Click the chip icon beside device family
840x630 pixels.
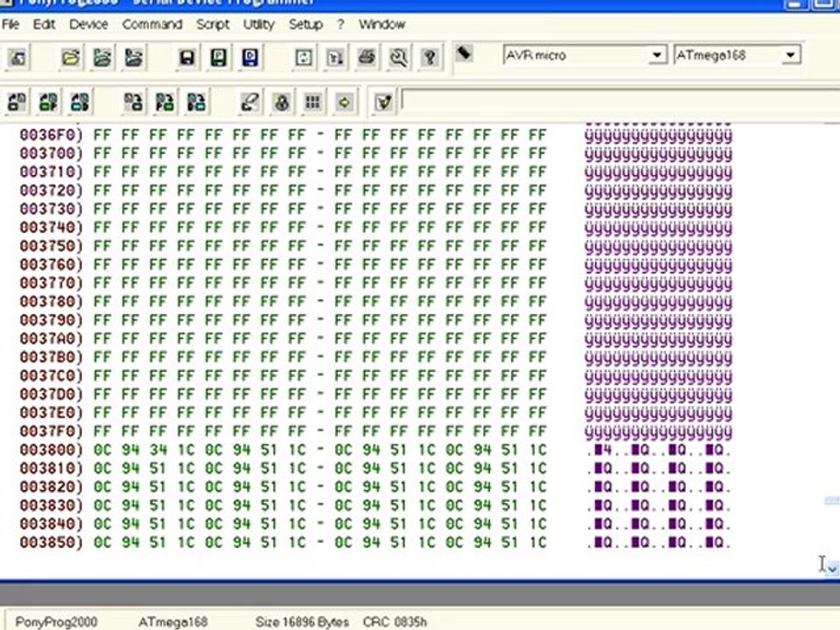click(464, 53)
